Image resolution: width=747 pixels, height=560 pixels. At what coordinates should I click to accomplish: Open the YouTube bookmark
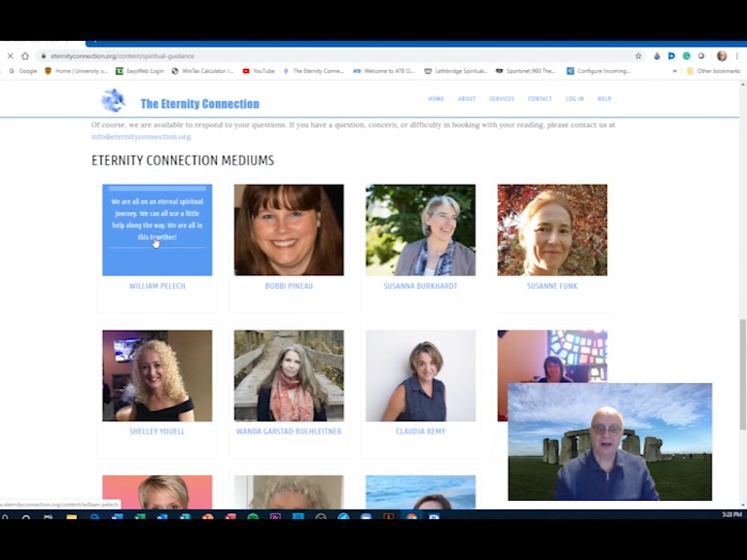259,71
